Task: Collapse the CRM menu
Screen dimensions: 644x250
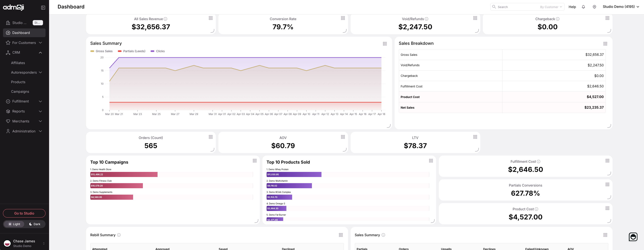Action: [24, 52]
